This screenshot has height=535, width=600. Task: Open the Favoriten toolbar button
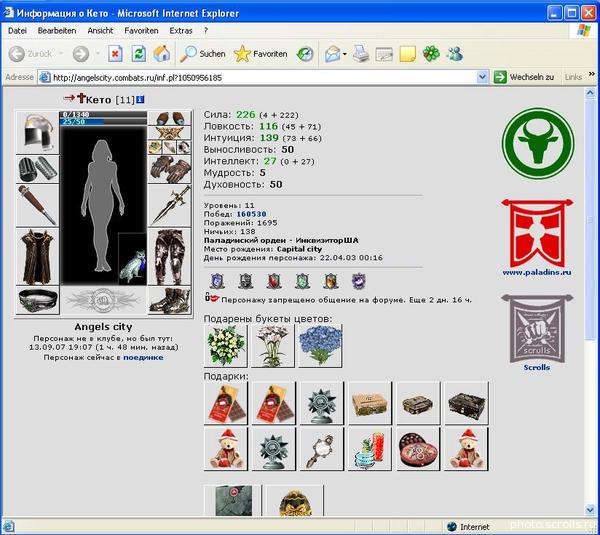pyautogui.click(x=260, y=54)
